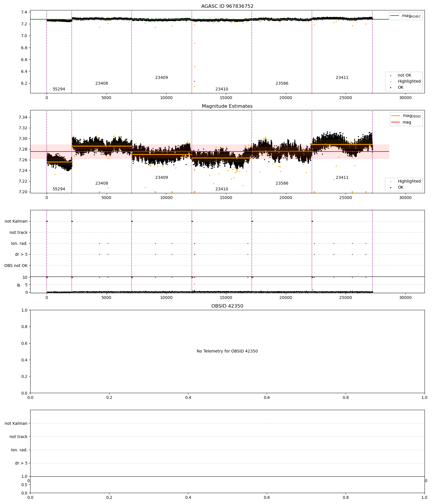Click 'dr > 5' label in the third panel

[21, 255]
